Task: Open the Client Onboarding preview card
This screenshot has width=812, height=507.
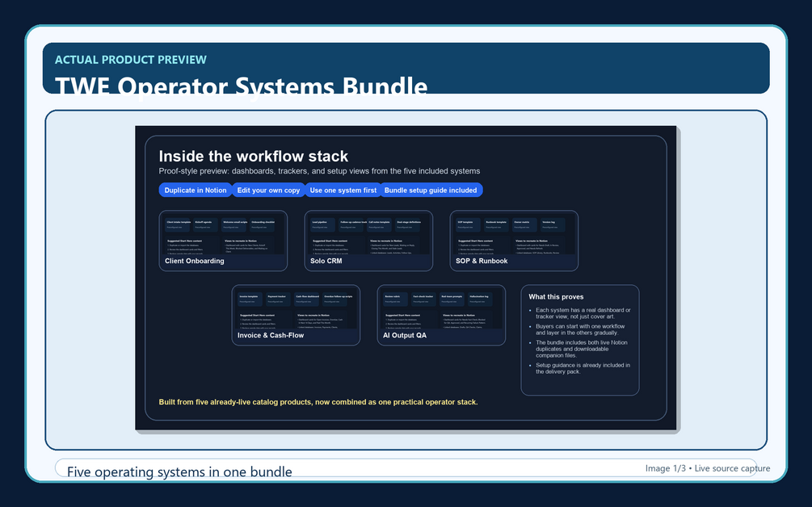Action: pos(223,241)
